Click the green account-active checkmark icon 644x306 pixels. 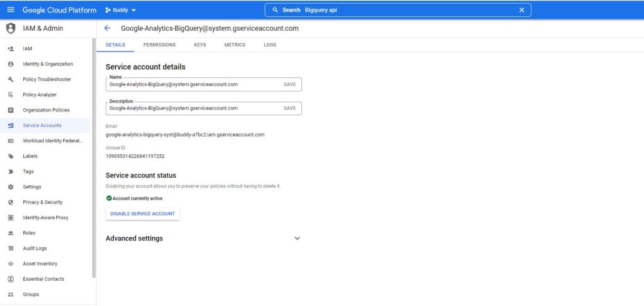pos(109,198)
